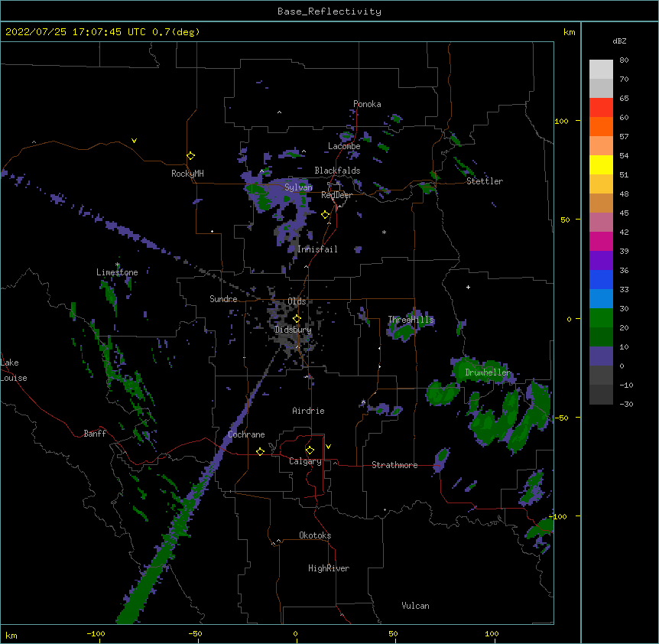Select the Stettler label

tap(485, 181)
